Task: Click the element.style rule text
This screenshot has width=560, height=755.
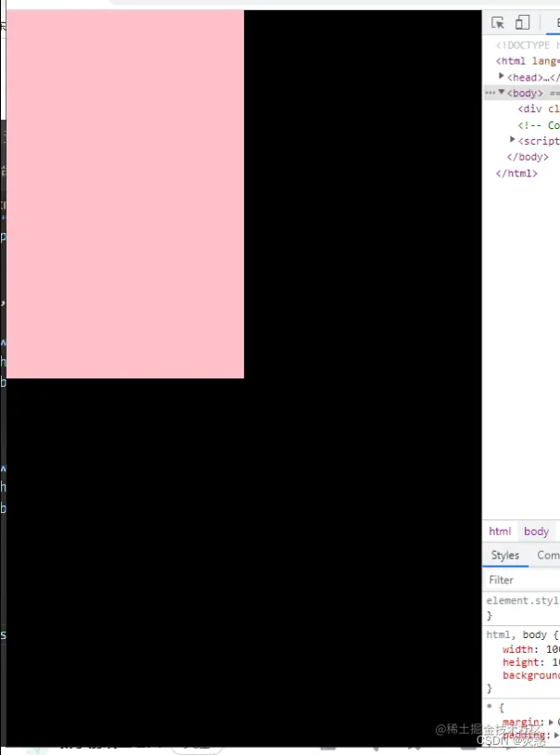Action: 522,600
